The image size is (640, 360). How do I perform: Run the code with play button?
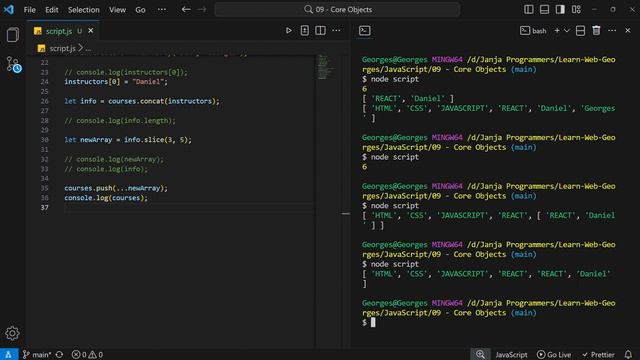[289, 31]
